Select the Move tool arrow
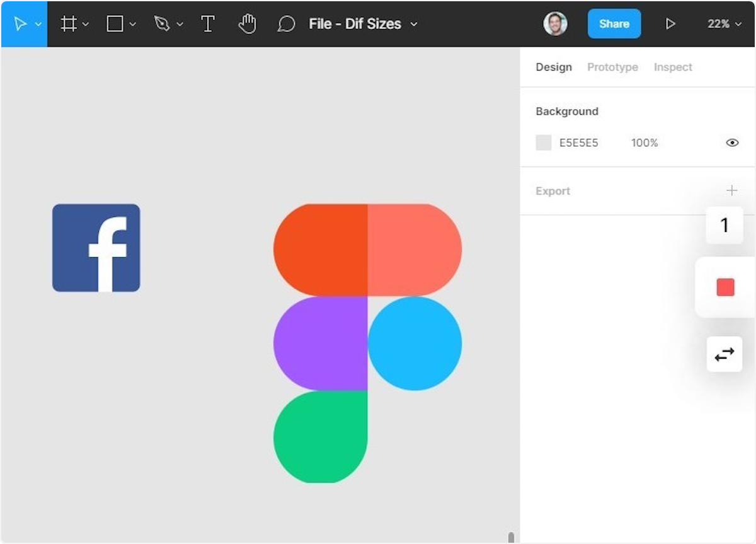Viewport: 756px width, 544px height. 20,24
